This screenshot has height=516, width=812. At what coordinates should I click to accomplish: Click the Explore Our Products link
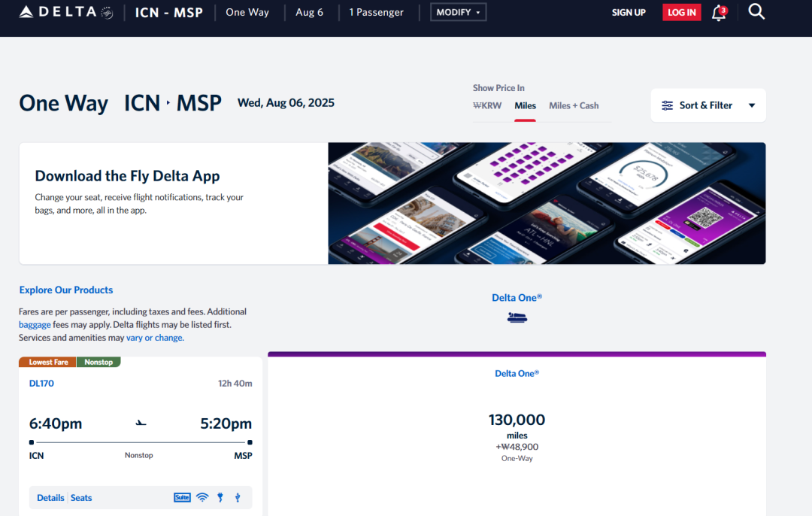(x=66, y=290)
